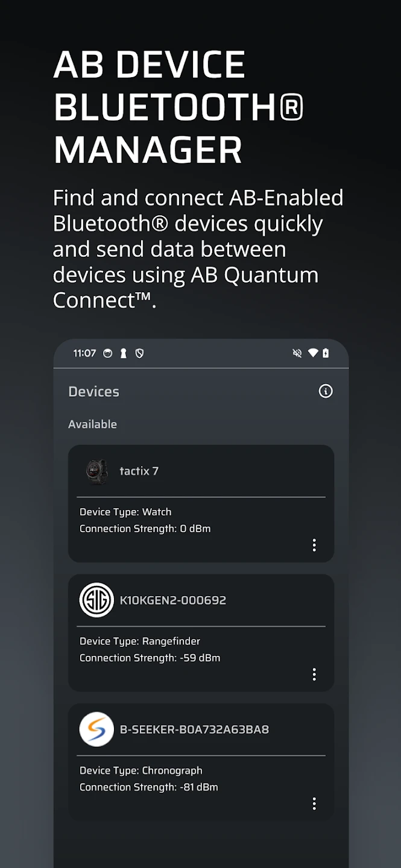Tap the shield icon in the status bar
Screen dimensions: 401x868
click(139, 353)
